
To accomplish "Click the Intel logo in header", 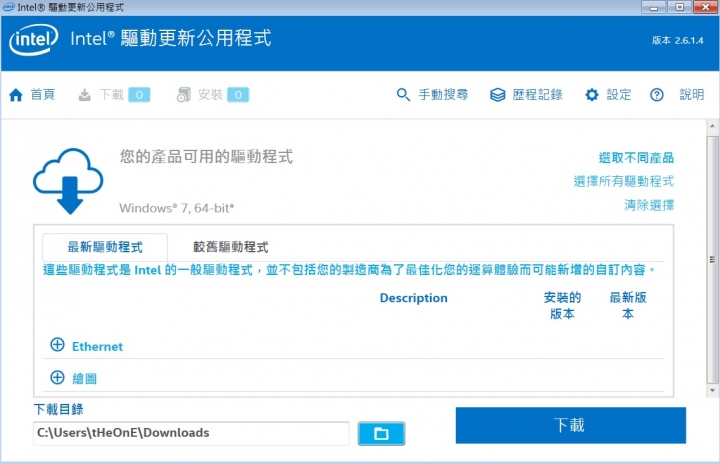I will (34, 40).
